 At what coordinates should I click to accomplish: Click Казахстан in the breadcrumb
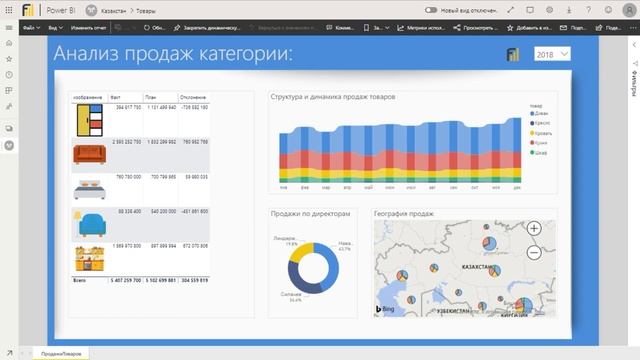coord(113,11)
